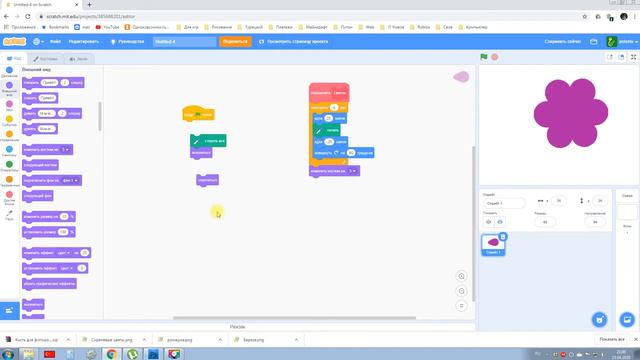Screen dimensions: 640x360
Task: Open My Stuff folder icon
Action: [x=594, y=41]
